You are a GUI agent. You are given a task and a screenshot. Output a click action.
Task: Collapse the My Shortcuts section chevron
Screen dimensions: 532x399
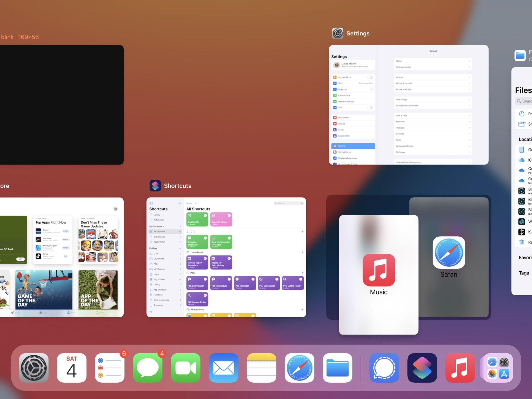[180, 226]
